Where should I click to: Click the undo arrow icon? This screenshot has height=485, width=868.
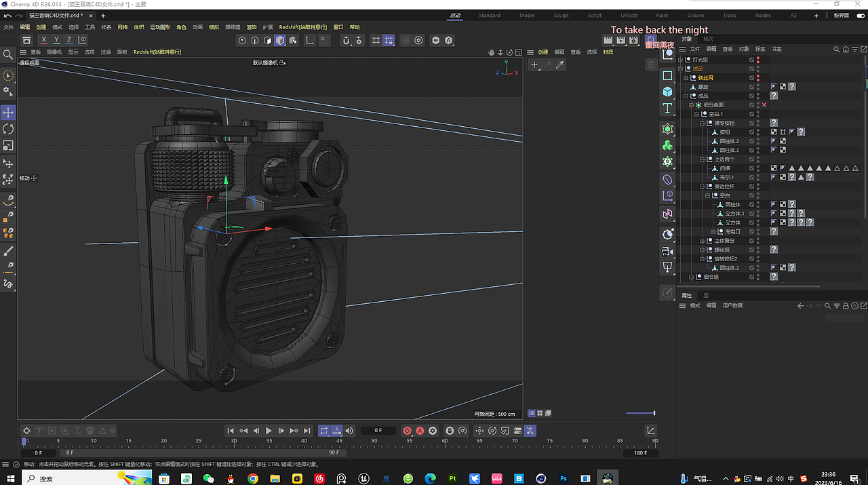click(7, 16)
